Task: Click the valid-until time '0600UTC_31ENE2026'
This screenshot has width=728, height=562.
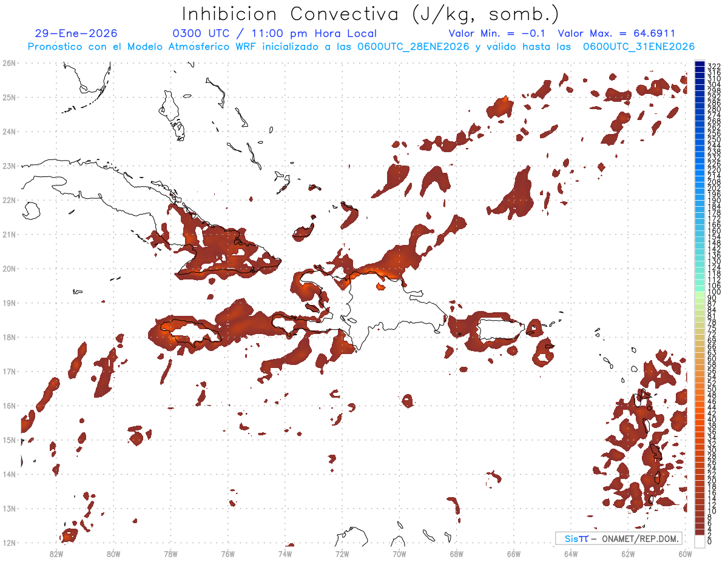Action: click(x=639, y=47)
